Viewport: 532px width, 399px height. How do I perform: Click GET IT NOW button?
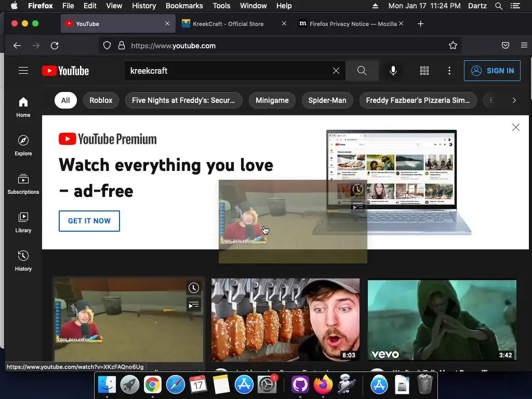89,221
